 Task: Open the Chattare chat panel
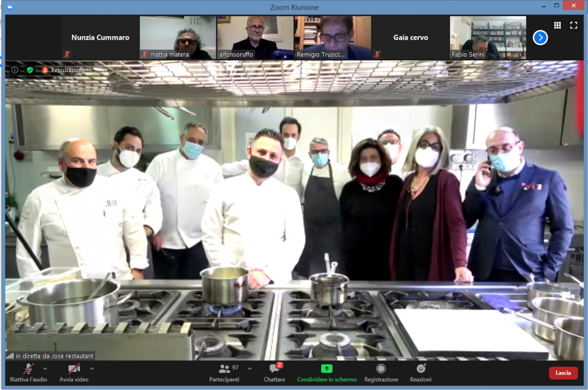pos(274,373)
